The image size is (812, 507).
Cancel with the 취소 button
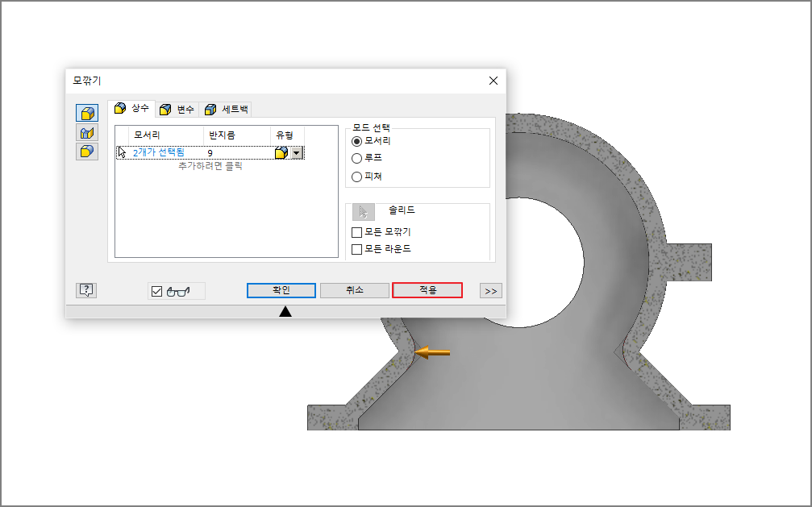(355, 290)
